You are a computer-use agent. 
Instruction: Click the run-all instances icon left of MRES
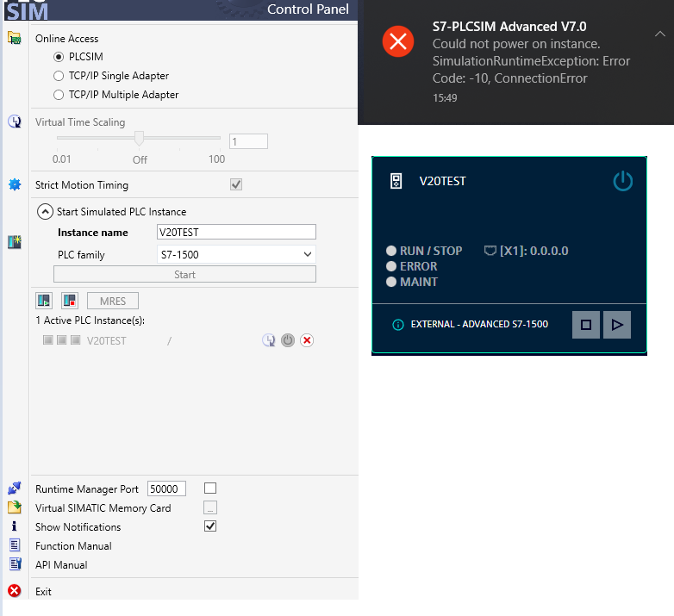[x=44, y=301]
